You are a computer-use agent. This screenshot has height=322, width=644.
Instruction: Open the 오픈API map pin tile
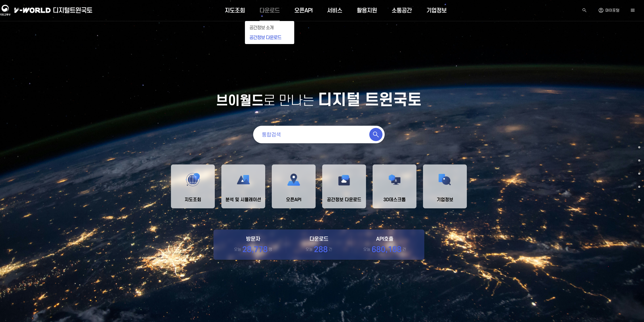[294, 186]
